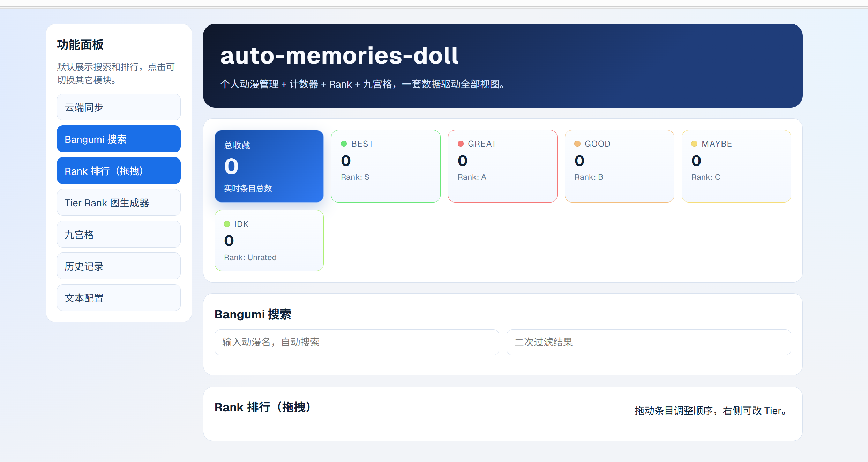Select the MAYBE Rank C card
This screenshot has width=868, height=462.
click(x=736, y=167)
